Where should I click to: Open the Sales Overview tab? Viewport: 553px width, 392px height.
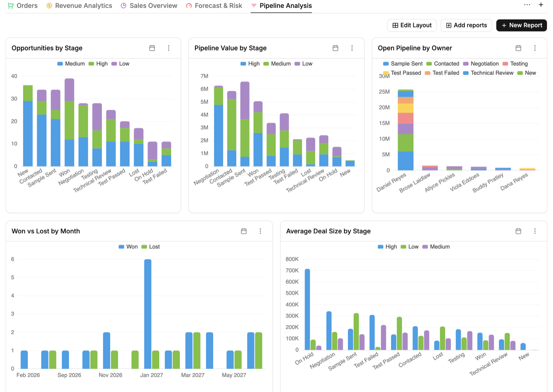point(149,6)
